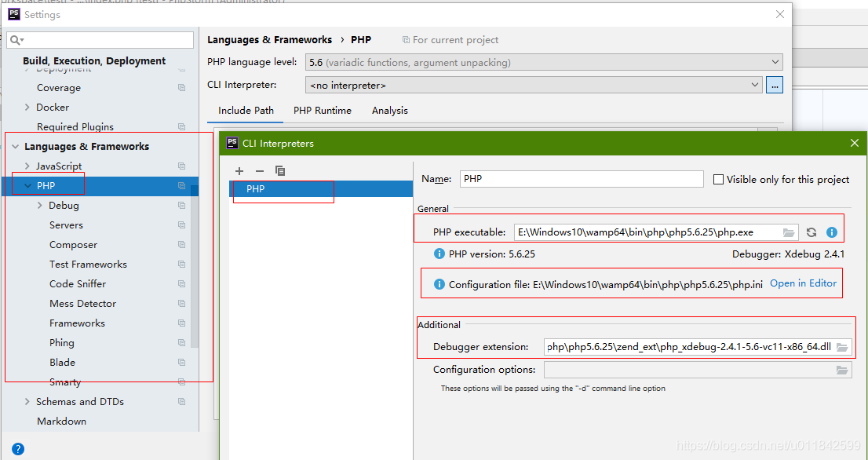Click the Configuration file info icon
This screenshot has height=460, width=868.
[439, 284]
